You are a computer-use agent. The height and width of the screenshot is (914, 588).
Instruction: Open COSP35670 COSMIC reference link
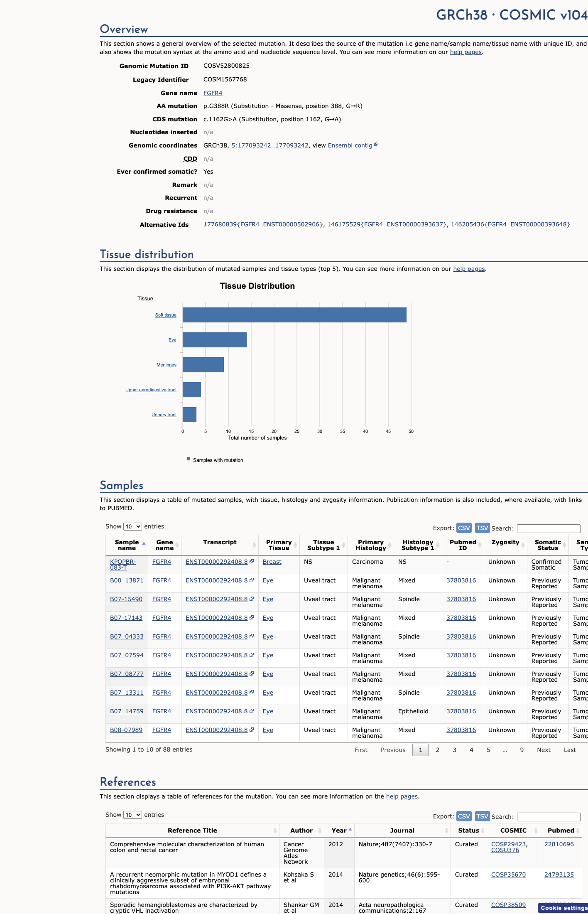click(x=508, y=875)
